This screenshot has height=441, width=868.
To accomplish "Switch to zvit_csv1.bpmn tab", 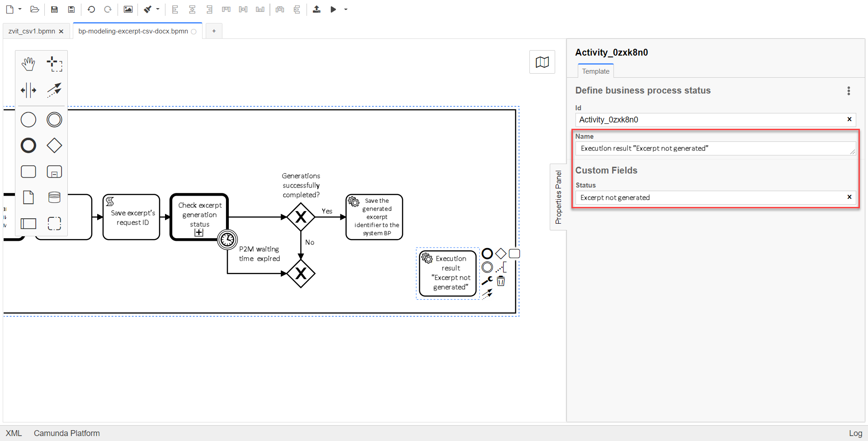I will [x=32, y=31].
